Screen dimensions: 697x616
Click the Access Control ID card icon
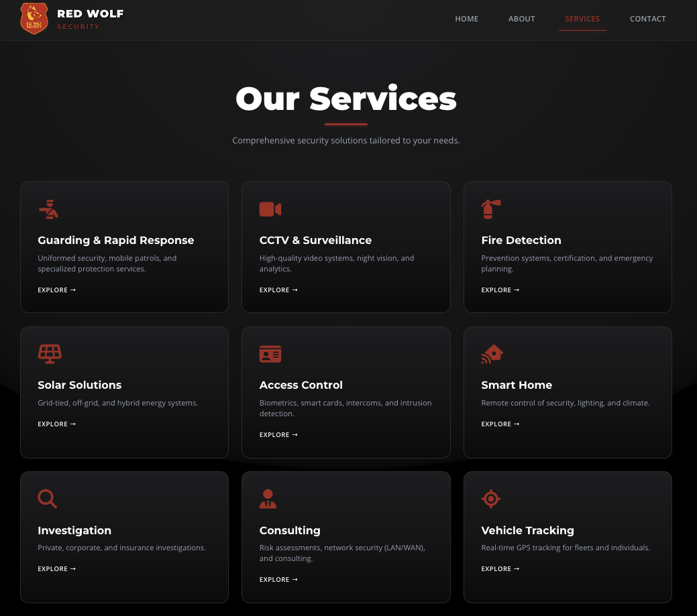pyautogui.click(x=270, y=354)
